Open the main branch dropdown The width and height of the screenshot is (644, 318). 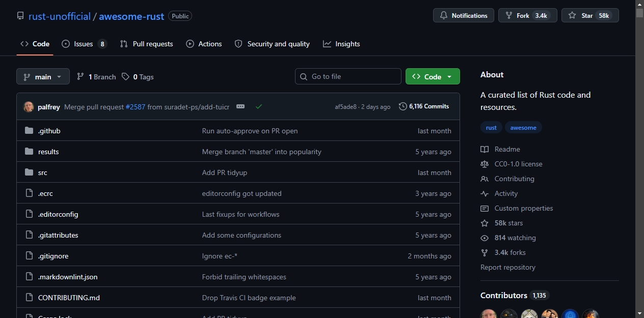[x=43, y=77]
